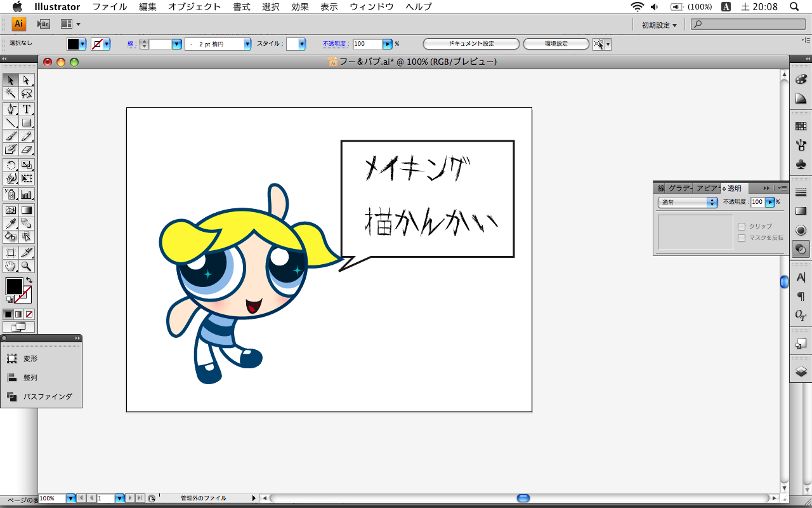Open the Transparency panel options menu
812x508 pixels.
(x=783, y=189)
